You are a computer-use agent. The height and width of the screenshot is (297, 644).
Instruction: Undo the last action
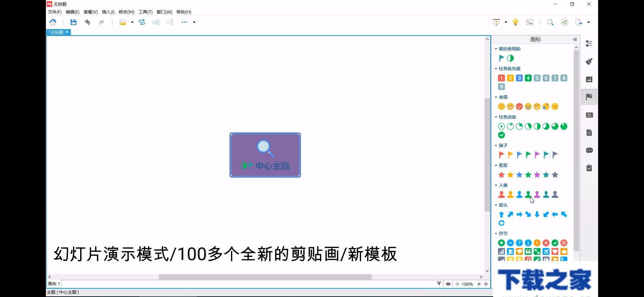pyautogui.click(x=87, y=22)
